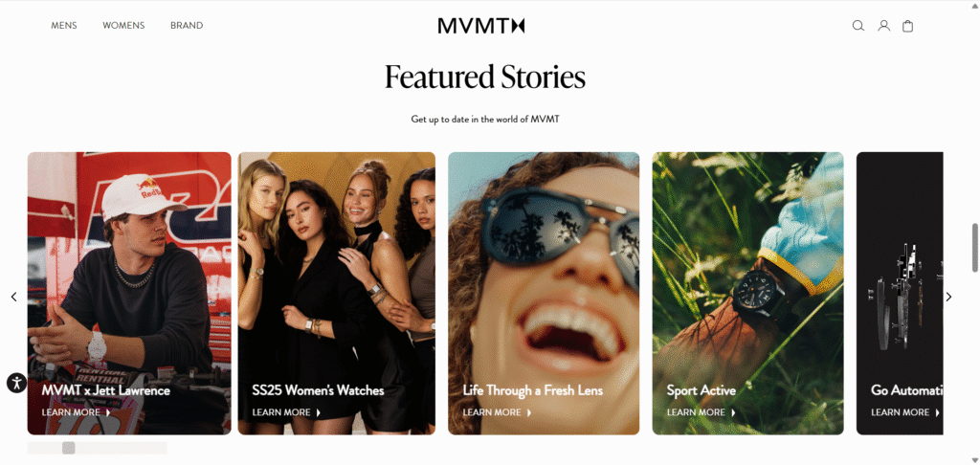Click Learn More under MVMT x Jett Lawrence
980x465 pixels.
pyautogui.click(x=76, y=412)
